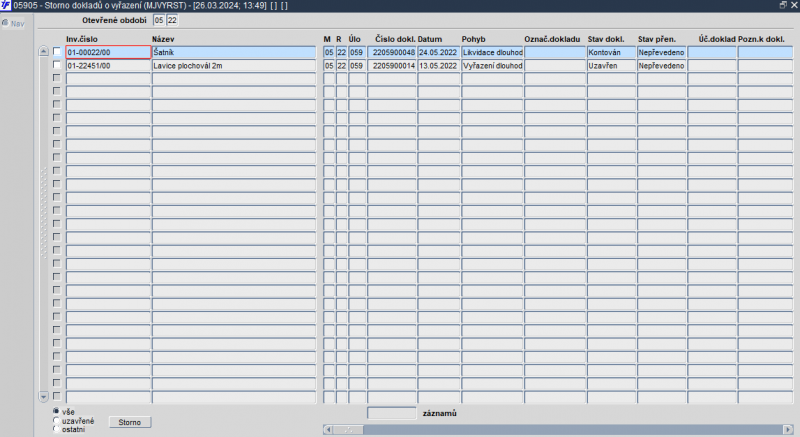
Task: Select the 'uzavřené' radio button
Action: [56, 420]
